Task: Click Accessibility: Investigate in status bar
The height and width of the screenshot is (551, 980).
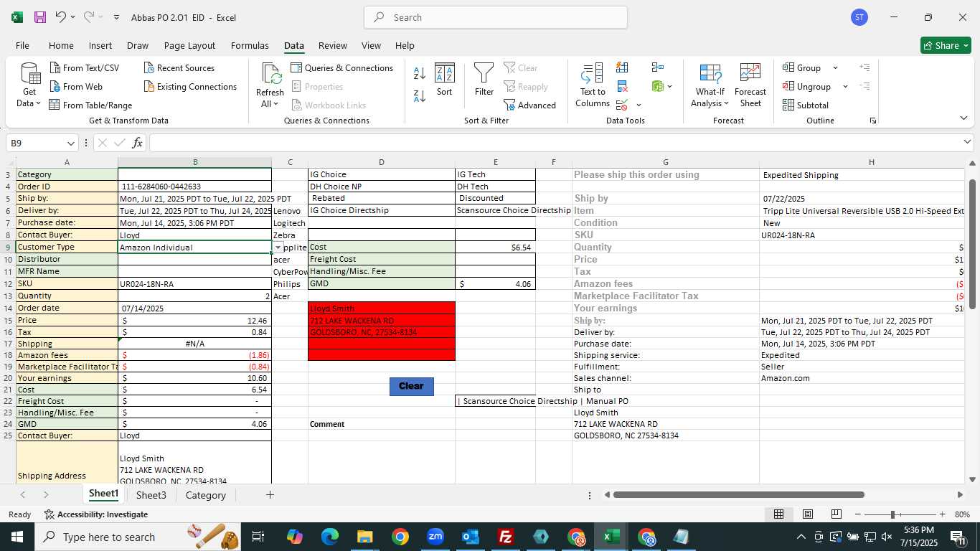Action: click(x=96, y=514)
